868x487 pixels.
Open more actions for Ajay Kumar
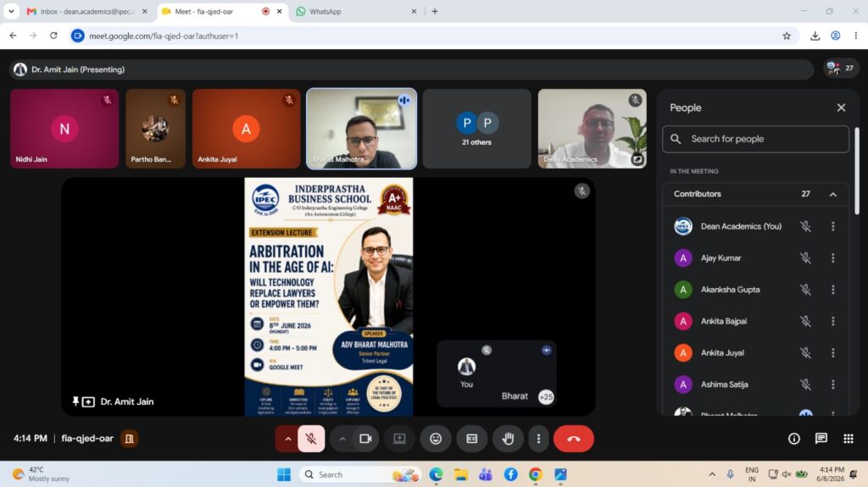[832, 257]
